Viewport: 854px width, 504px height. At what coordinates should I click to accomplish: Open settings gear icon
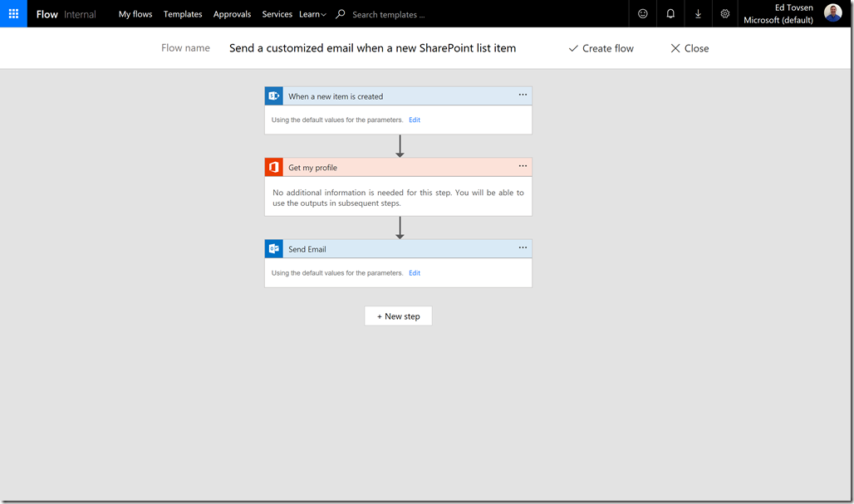pos(725,13)
